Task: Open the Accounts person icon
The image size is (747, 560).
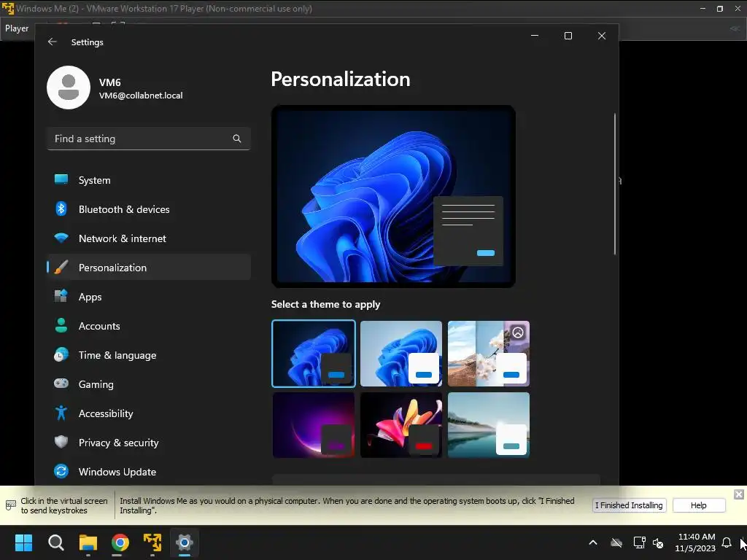Action: point(61,325)
